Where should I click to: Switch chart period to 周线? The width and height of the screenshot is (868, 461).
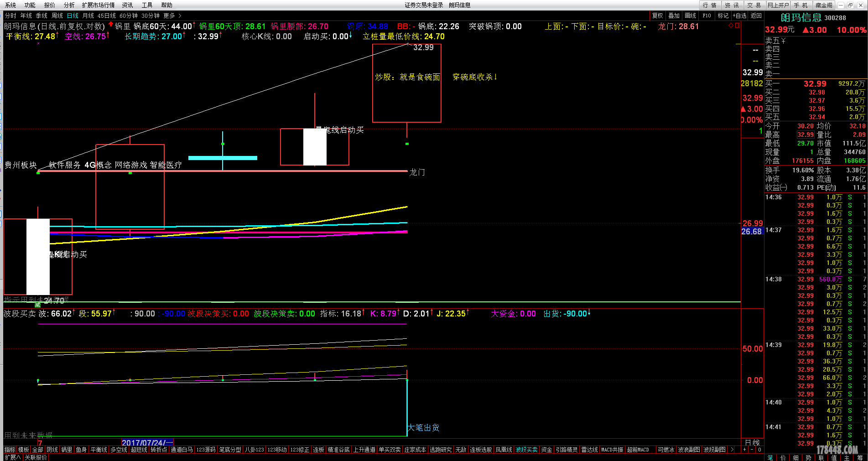(x=57, y=16)
